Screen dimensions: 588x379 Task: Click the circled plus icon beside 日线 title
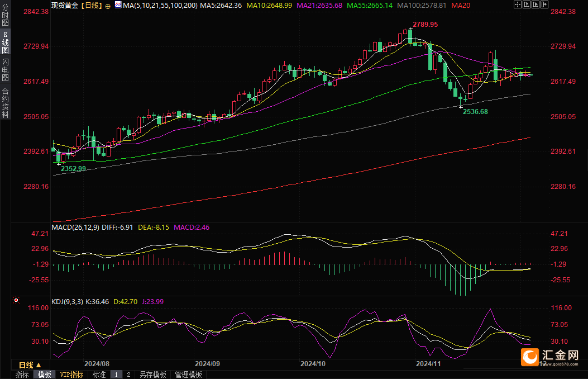coord(108,5)
